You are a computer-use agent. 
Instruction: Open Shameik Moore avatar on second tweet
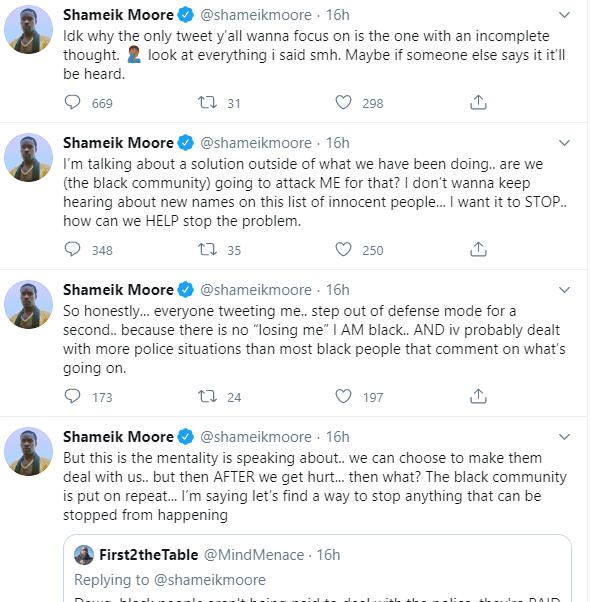(28, 157)
